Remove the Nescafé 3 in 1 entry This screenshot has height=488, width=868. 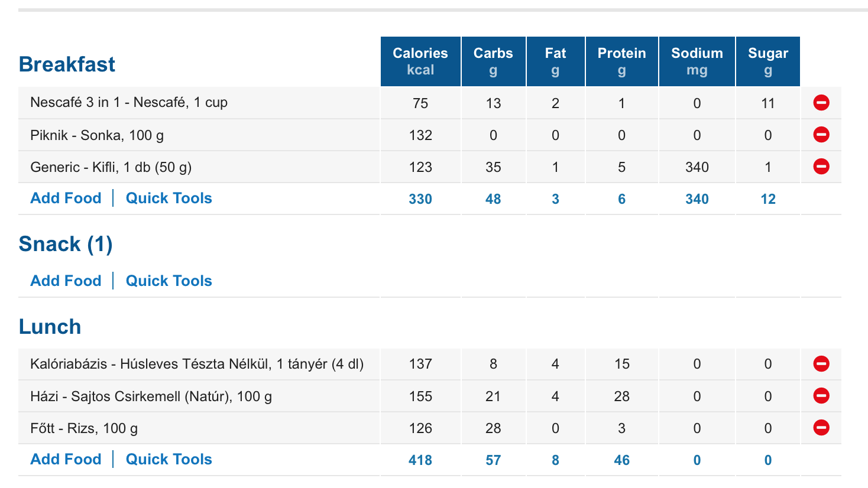(821, 103)
